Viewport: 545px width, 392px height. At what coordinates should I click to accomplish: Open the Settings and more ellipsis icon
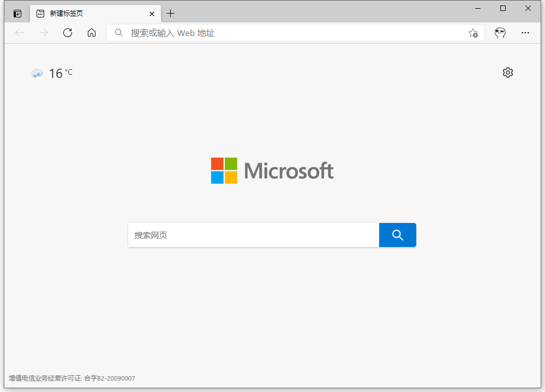pos(525,33)
